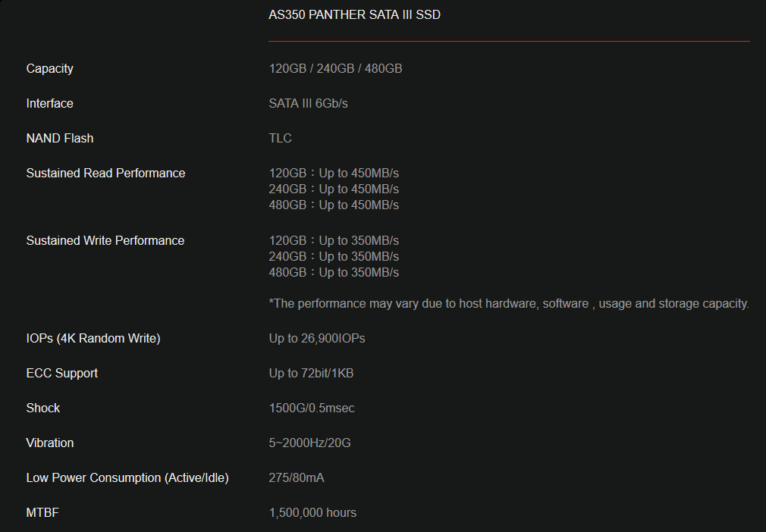The image size is (766, 532).
Task: Click the 275/80mA power consumption value
Action: (x=297, y=477)
